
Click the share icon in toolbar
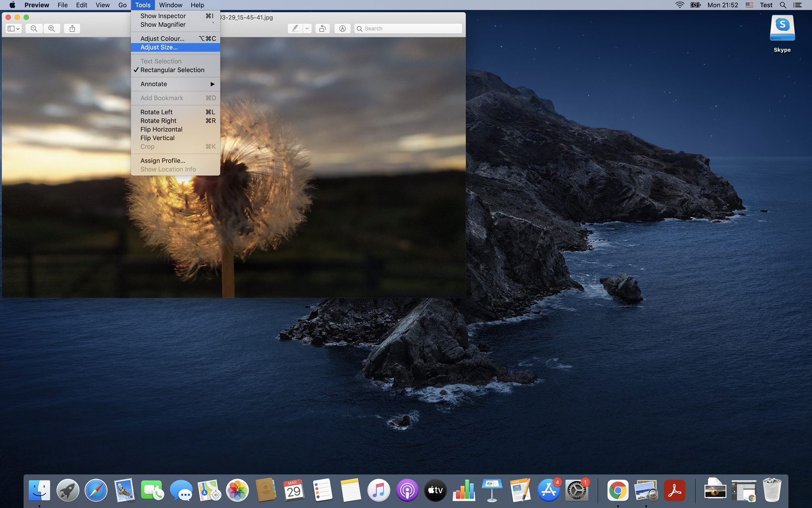72,28
